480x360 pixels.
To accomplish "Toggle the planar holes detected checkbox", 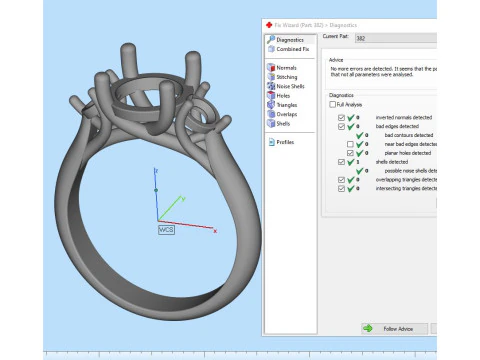I will coord(350,153).
